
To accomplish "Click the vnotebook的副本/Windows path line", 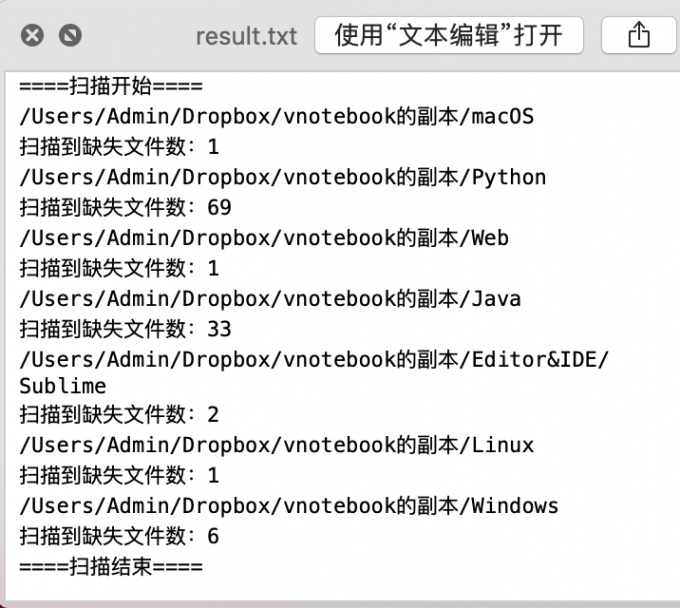I will [x=289, y=506].
